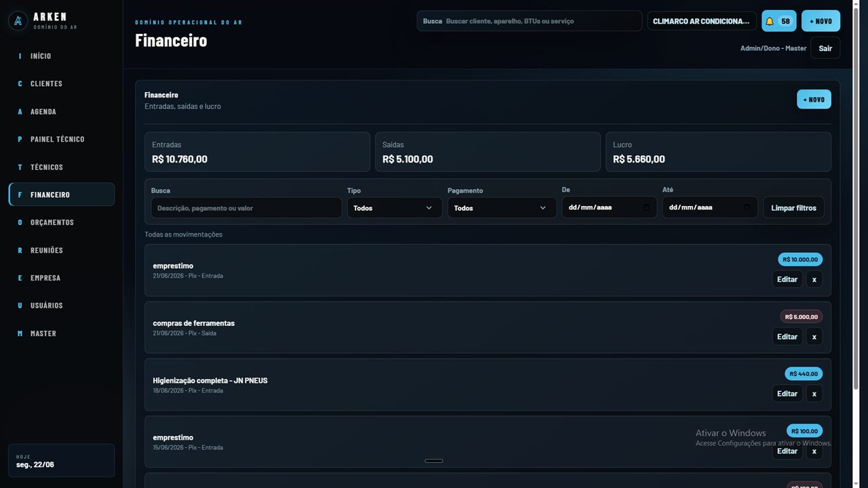The width and height of the screenshot is (868, 488).
Task: Click + NOVO inside the Financeiro panel
Action: coord(814,100)
